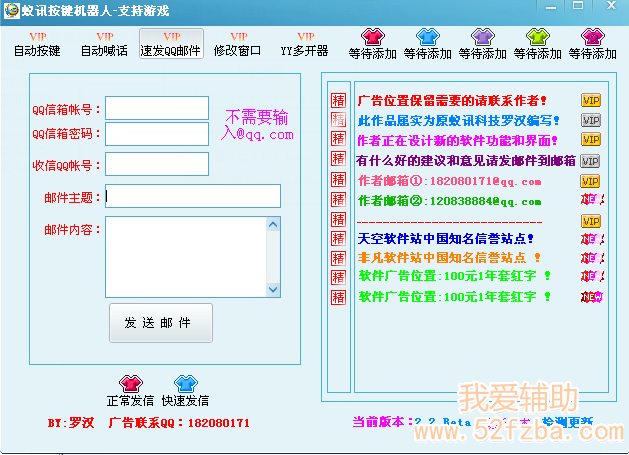Open the 有什么好的建议和意见 entry
This screenshot has width=629, height=455.
pyautogui.click(x=466, y=160)
